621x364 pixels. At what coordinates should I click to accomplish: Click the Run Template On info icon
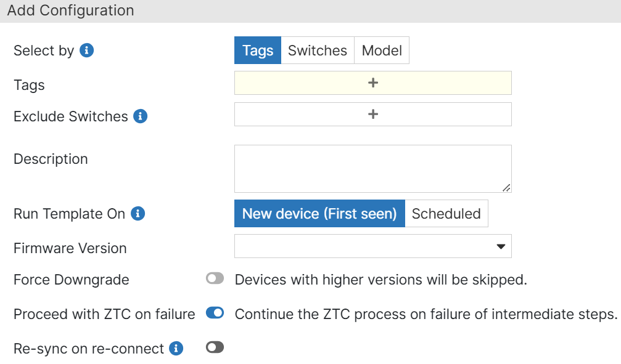[x=139, y=214]
